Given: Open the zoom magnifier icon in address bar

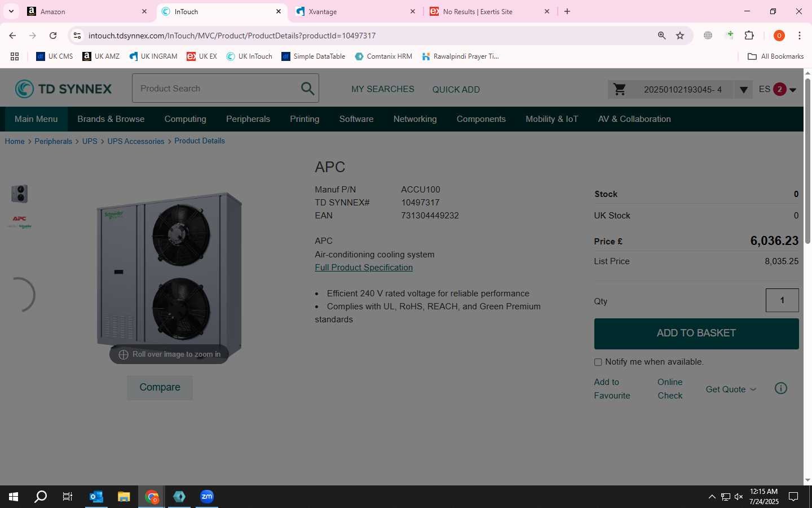Looking at the screenshot, I should point(661,36).
